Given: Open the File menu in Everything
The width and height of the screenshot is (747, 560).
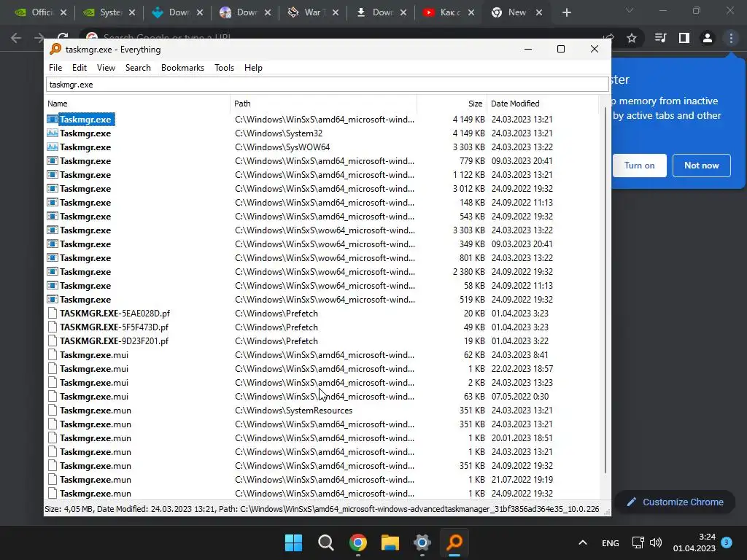Looking at the screenshot, I should coord(55,68).
